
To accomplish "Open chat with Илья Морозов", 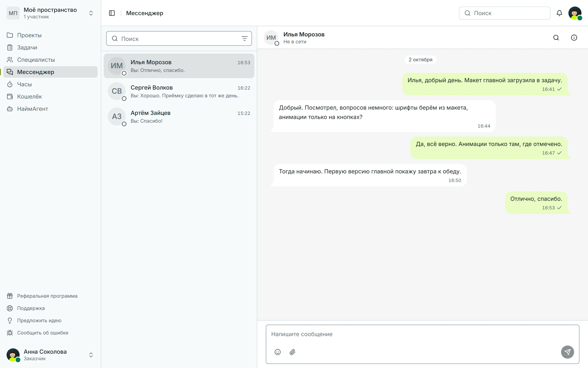I will pos(179,66).
